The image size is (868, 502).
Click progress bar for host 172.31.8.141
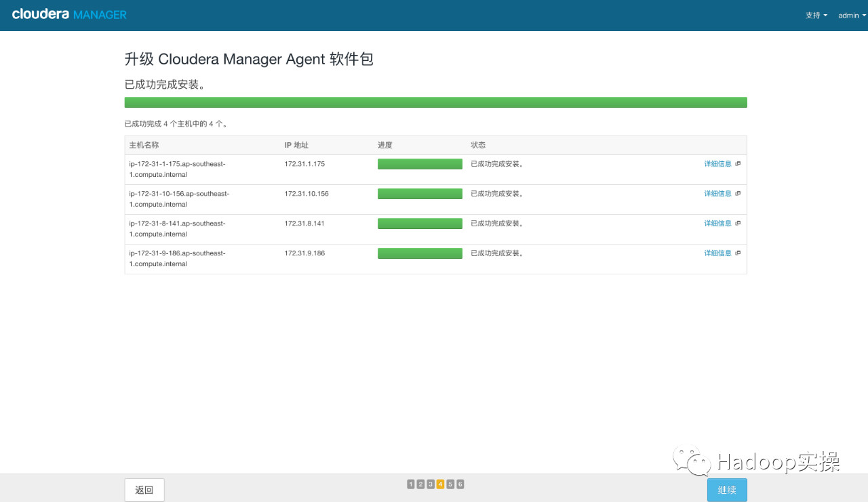tap(420, 224)
